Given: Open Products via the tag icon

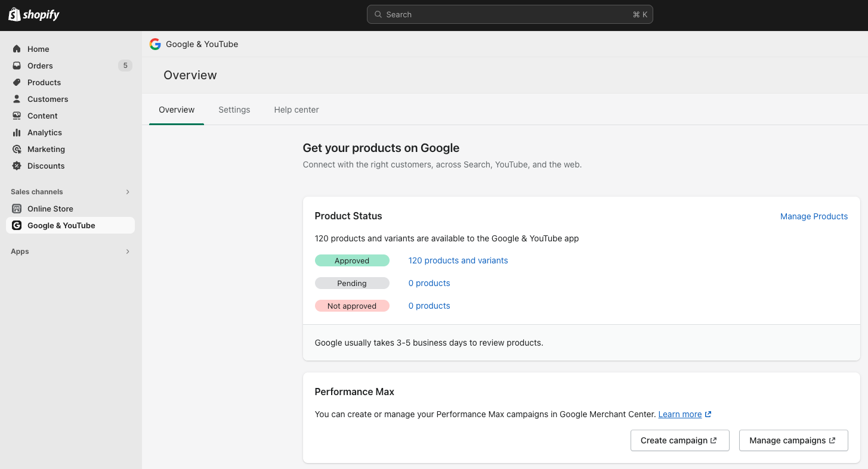Looking at the screenshot, I should click(17, 82).
